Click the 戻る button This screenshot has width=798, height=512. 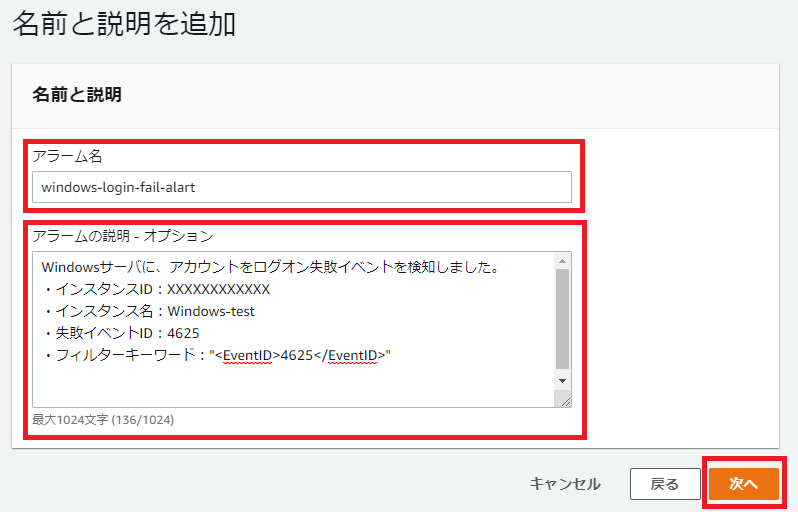coord(665,484)
